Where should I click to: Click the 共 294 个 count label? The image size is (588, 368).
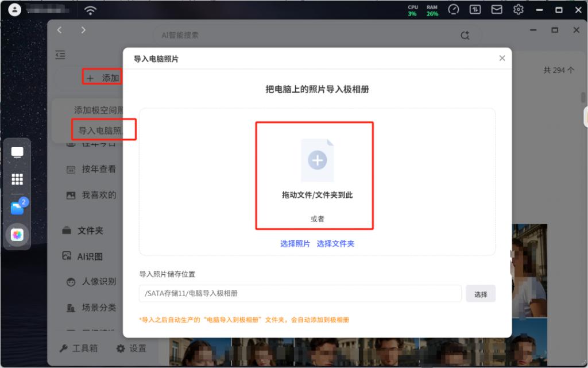[558, 70]
